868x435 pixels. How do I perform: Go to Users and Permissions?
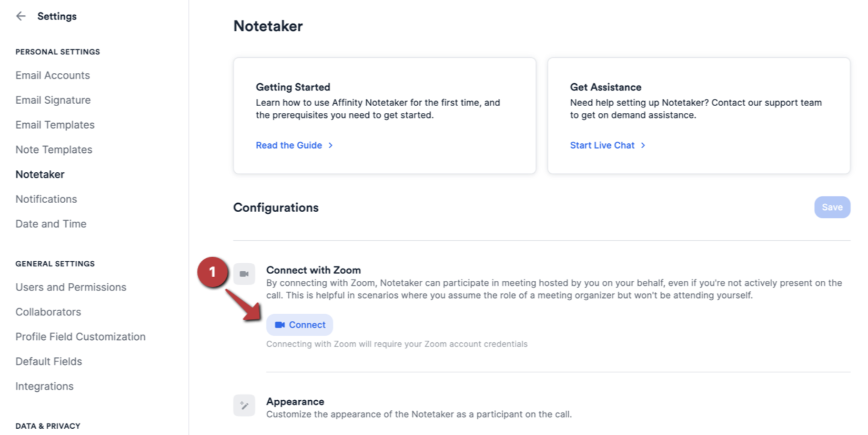(71, 287)
